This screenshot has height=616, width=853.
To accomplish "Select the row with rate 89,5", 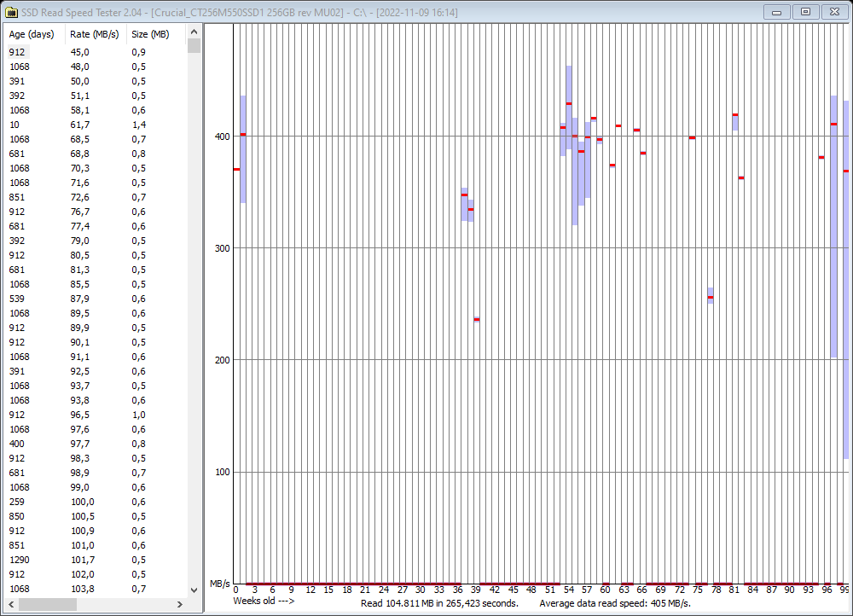I will coord(96,313).
